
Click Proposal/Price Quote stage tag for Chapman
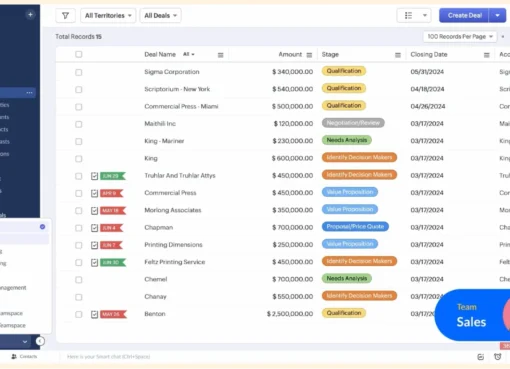[x=355, y=227]
